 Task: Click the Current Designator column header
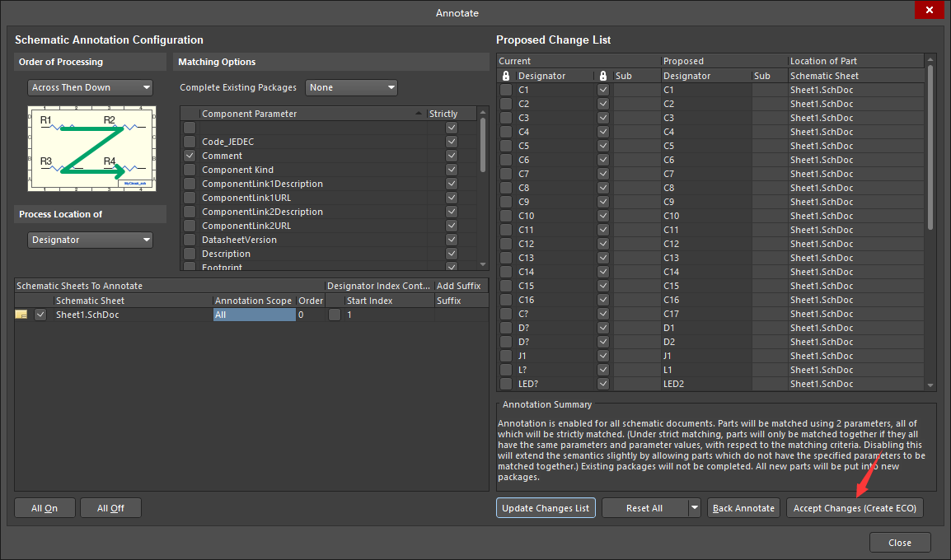555,76
